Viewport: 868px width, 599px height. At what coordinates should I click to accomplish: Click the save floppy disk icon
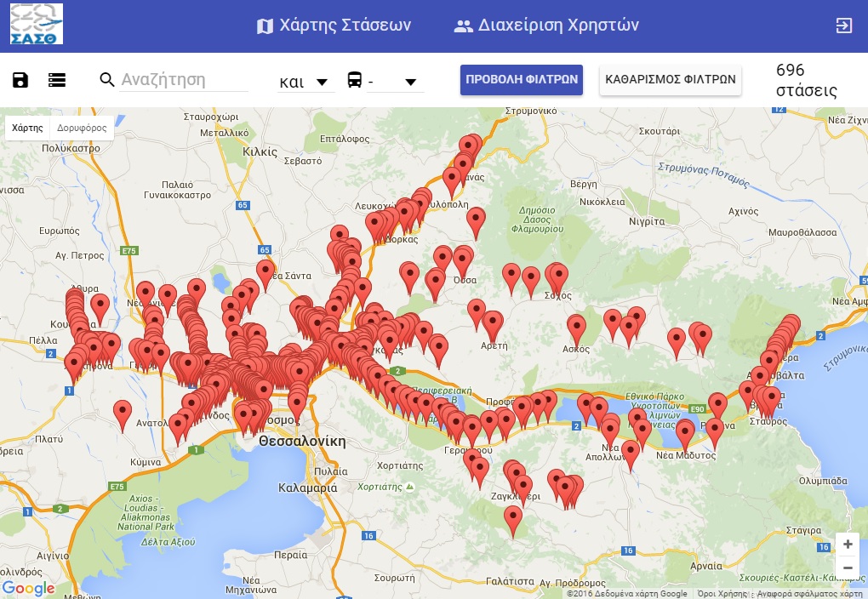point(20,80)
